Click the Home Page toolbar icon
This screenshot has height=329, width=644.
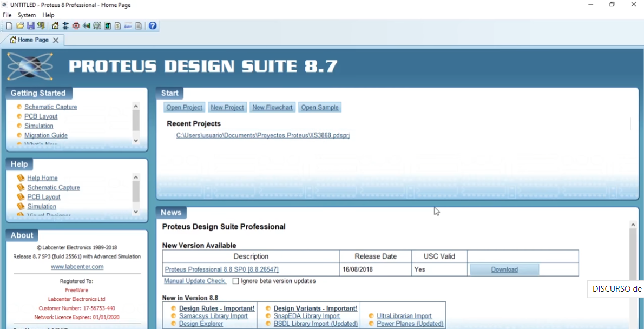[x=55, y=26]
